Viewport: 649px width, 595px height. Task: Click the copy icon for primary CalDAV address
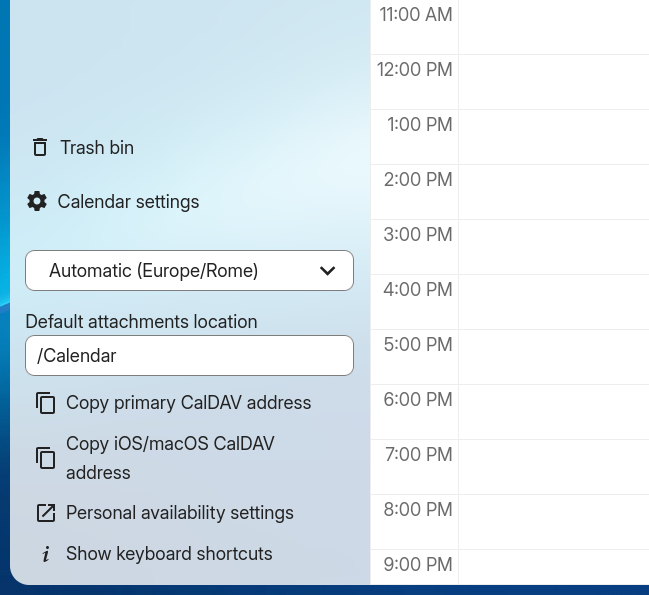tap(45, 403)
